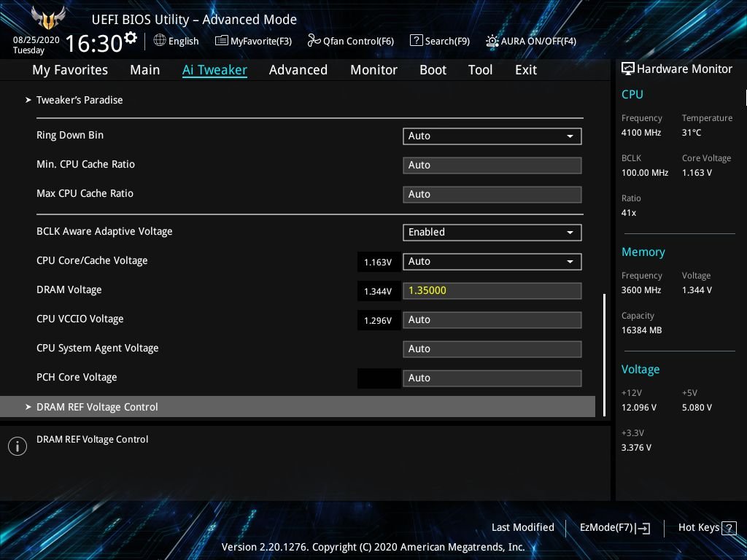Open the Hot Keys help
Image resolution: width=747 pixels, height=560 pixels.
(x=707, y=528)
